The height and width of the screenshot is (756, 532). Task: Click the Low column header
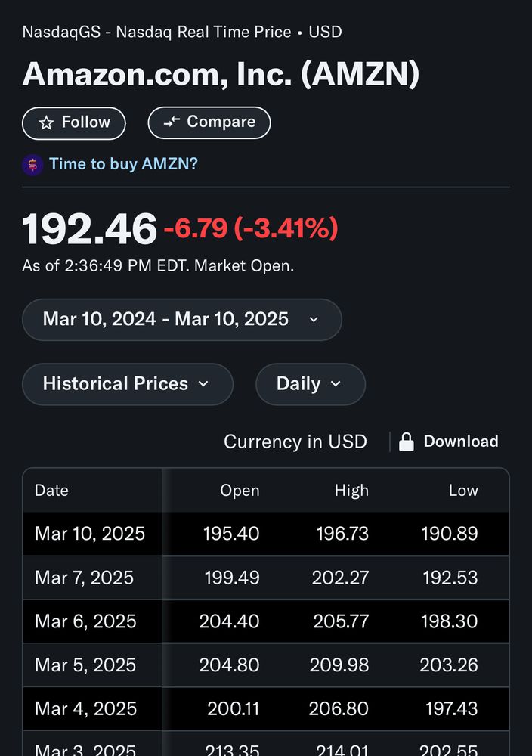[x=463, y=490]
